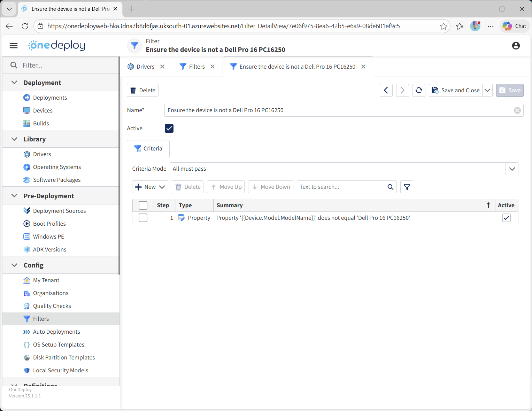The width and height of the screenshot is (532, 411).
Task: Tick the select-all checkbox in grid header
Action: (x=143, y=205)
